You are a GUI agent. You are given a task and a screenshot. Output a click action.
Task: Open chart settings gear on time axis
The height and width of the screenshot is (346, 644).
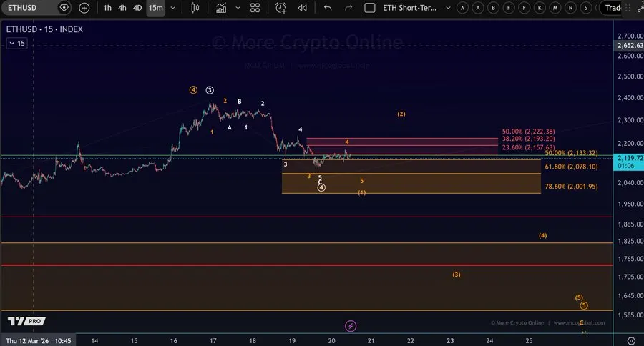pyautogui.click(x=631, y=341)
